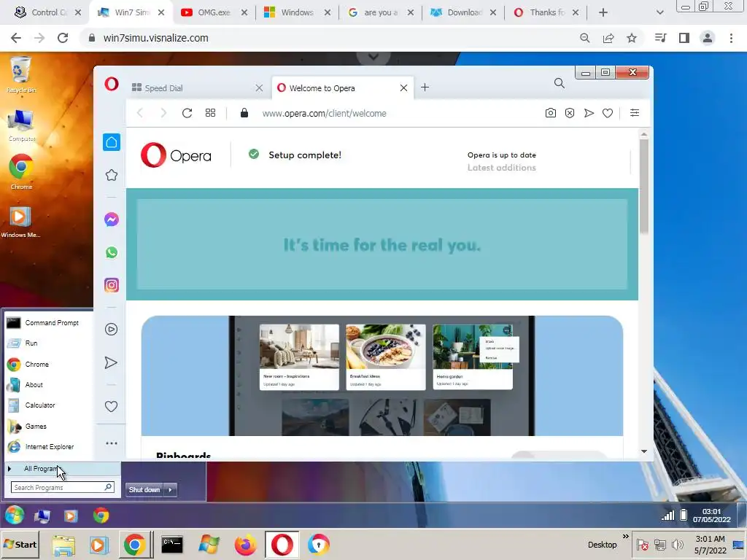The image size is (747, 560).
Task: Open sidebar three-dots setup menu
Action: 112,443
